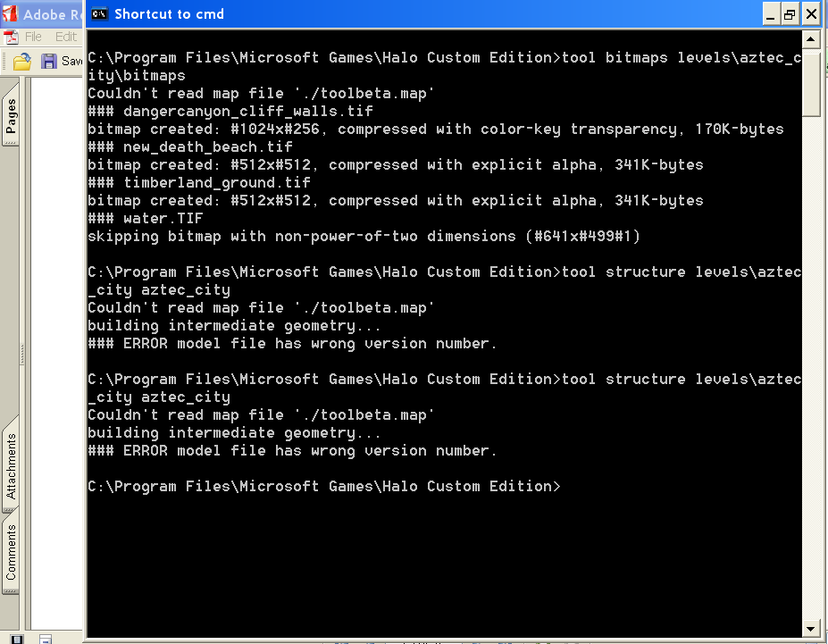Click the Adobe Reader logo in title bar
This screenshot has width=828, height=644.
[10, 14]
